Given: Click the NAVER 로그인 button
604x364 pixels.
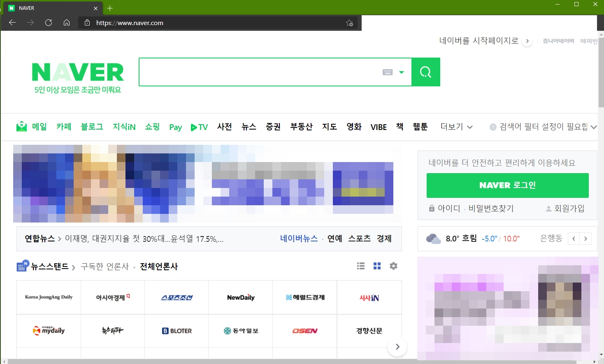Looking at the screenshot, I should tap(508, 185).
